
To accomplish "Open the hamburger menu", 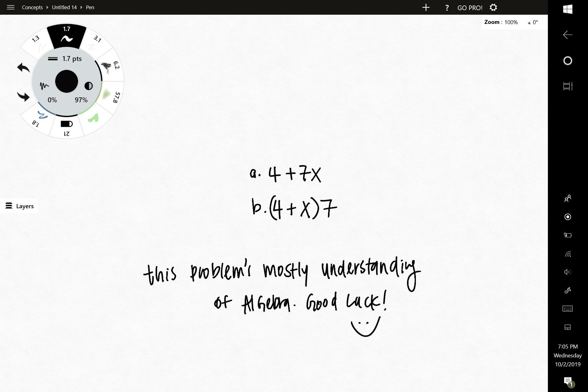I will coord(11,7).
